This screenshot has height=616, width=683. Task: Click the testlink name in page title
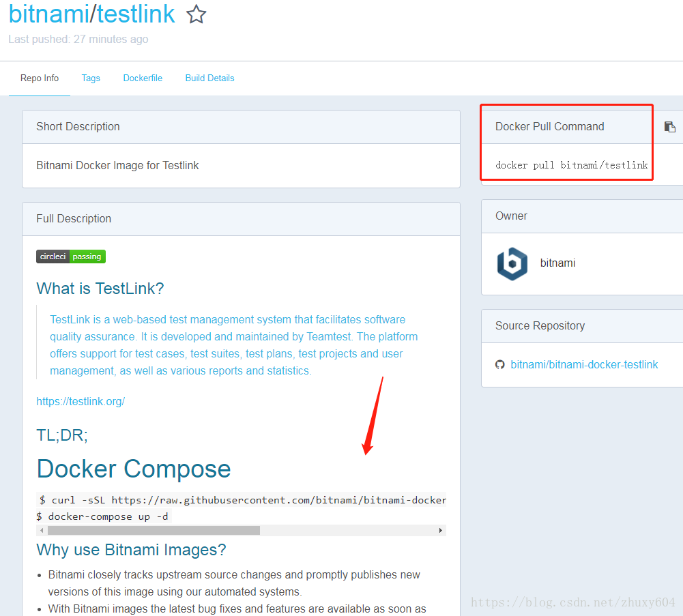pos(136,14)
